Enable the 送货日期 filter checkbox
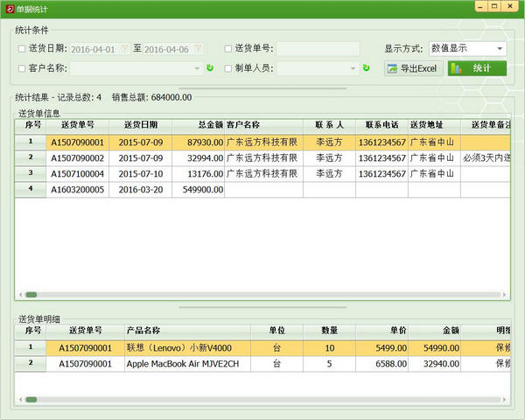Image resolution: width=525 pixels, height=420 pixels. coord(22,49)
